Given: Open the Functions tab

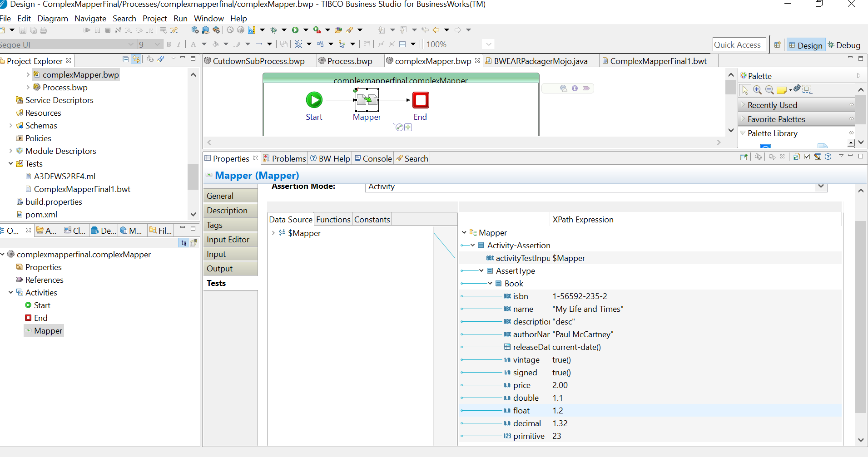Looking at the screenshot, I should point(333,220).
